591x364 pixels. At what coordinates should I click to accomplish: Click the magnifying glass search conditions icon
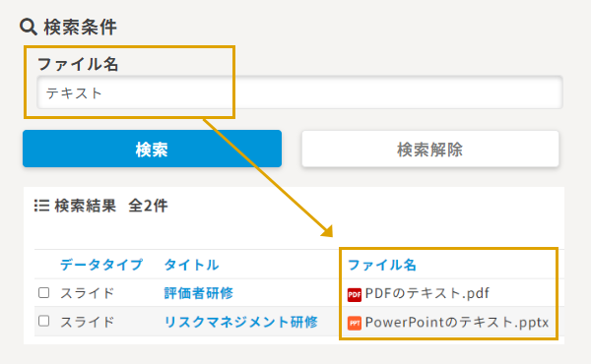click(x=29, y=28)
